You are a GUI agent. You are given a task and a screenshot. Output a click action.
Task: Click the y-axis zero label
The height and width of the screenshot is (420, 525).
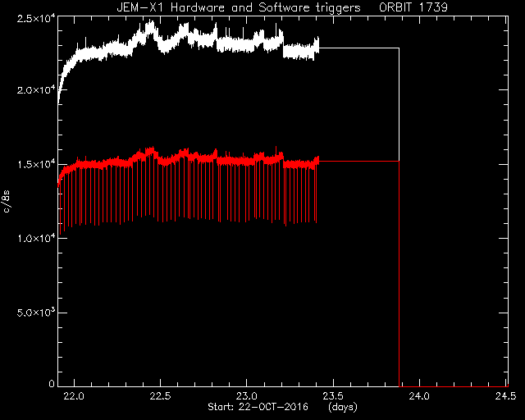[52, 384]
